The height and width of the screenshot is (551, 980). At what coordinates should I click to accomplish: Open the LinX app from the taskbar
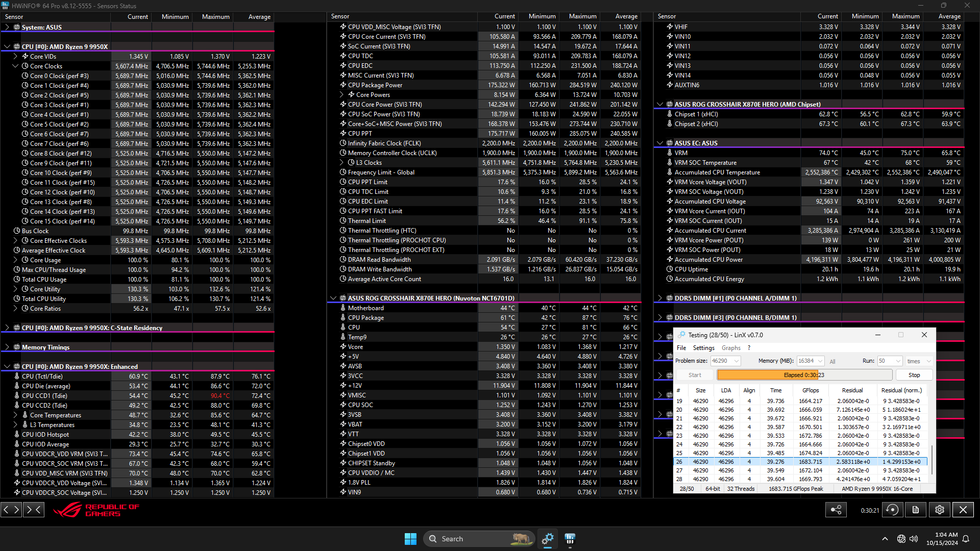[570, 539]
